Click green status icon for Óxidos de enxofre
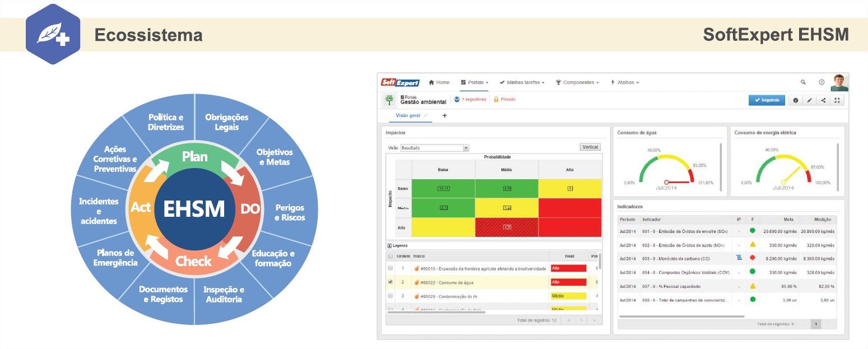This screenshot has height=349, width=868. tap(753, 230)
